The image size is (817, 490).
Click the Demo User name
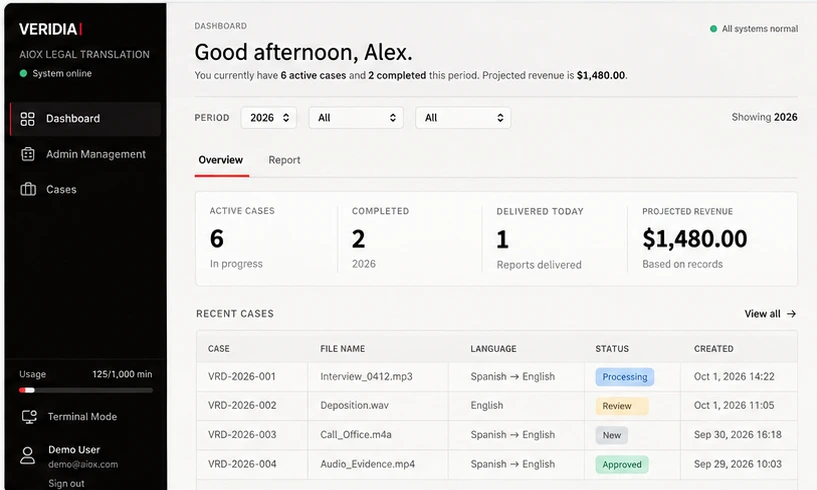(x=74, y=449)
